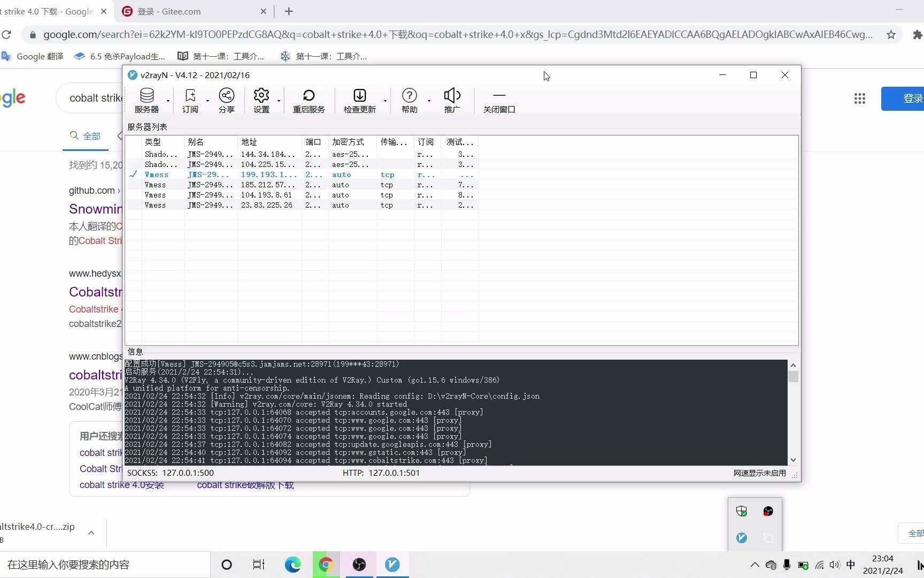This screenshot has width=924, height=578.
Task: Expand the 检查更新 dropdown arrow
Action: 385,101
